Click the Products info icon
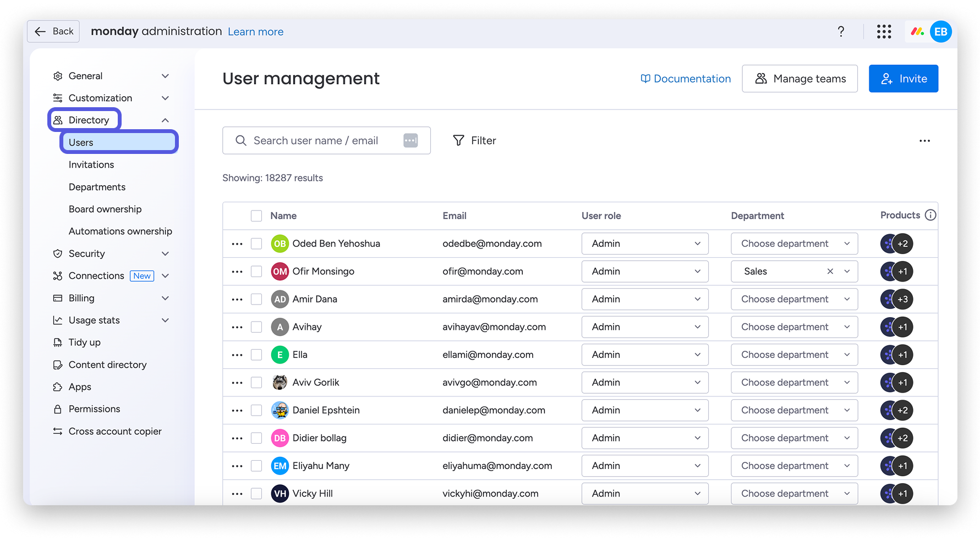 click(x=930, y=215)
